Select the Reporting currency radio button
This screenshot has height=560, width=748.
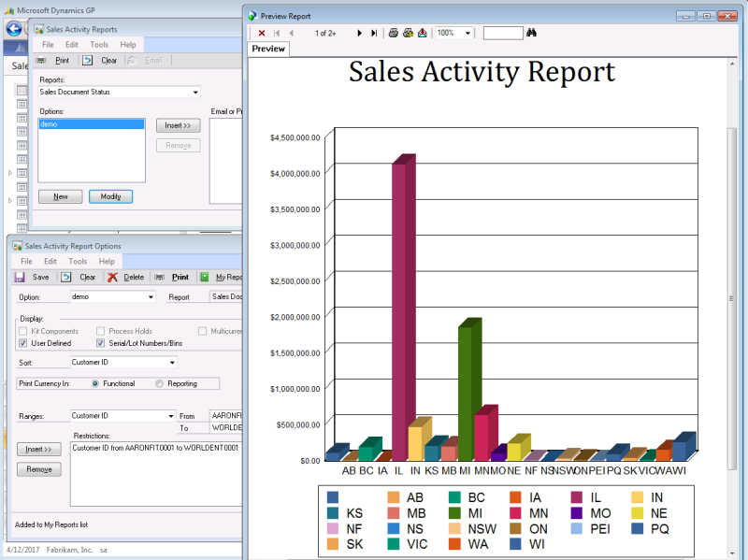pos(160,383)
